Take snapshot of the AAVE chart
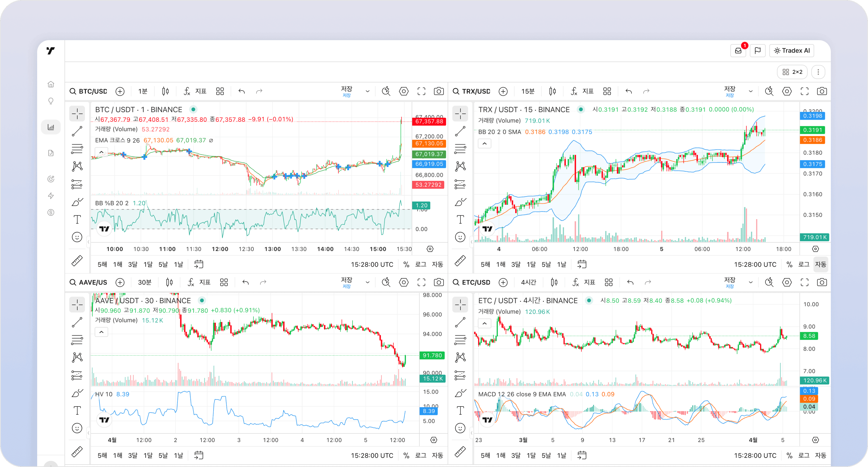Viewport: 868px width, 467px height. click(x=439, y=282)
